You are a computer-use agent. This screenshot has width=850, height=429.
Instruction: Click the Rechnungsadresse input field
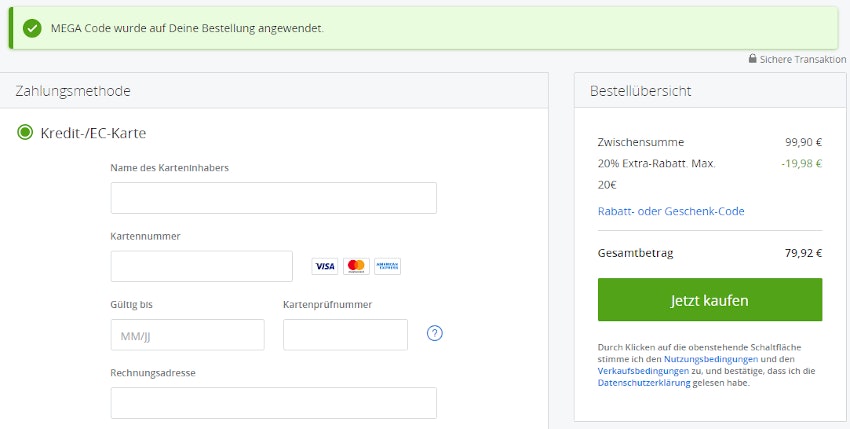click(273, 403)
